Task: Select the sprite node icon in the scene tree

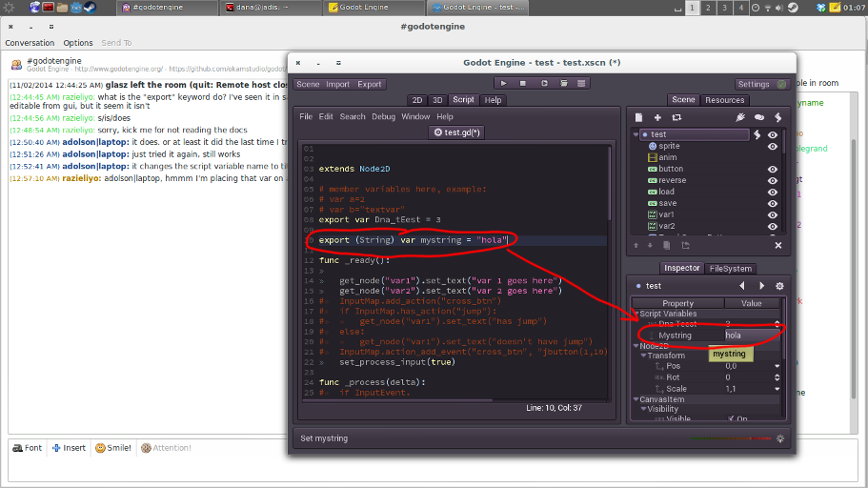Action: (653, 146)
